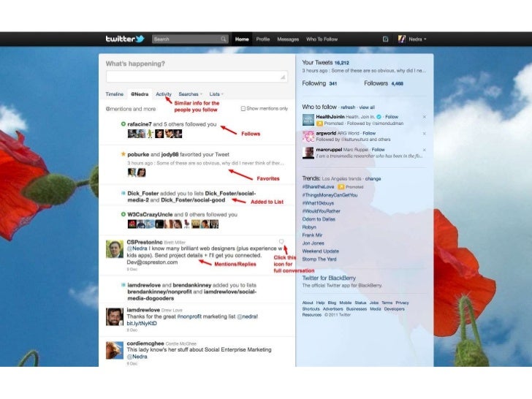The height and width of the screenshot is (399, 532).
Task: Click cordiemcghee's profile picture
Action: 114,350
